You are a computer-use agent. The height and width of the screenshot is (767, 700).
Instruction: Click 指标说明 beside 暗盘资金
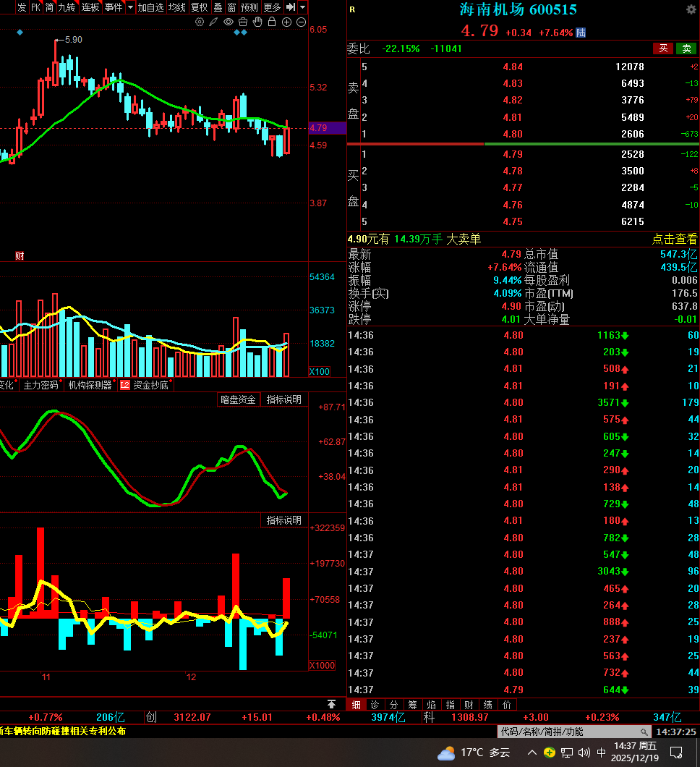pos(284,399)
